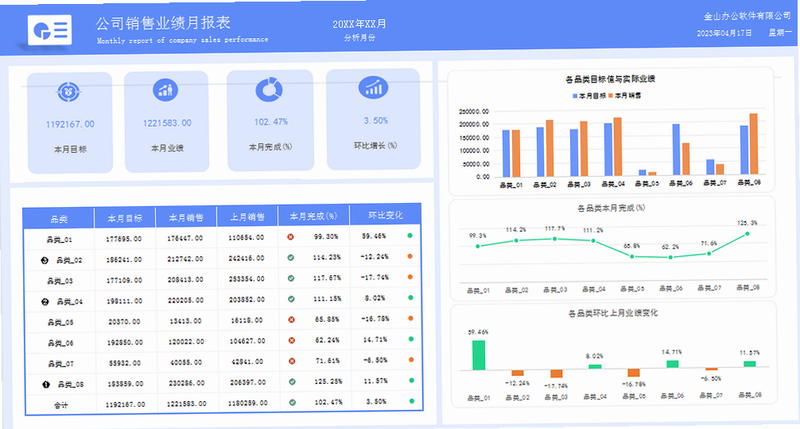Click the red cross icon in 品类_05 row
800x429 pixels.
[x=291, y=320]
